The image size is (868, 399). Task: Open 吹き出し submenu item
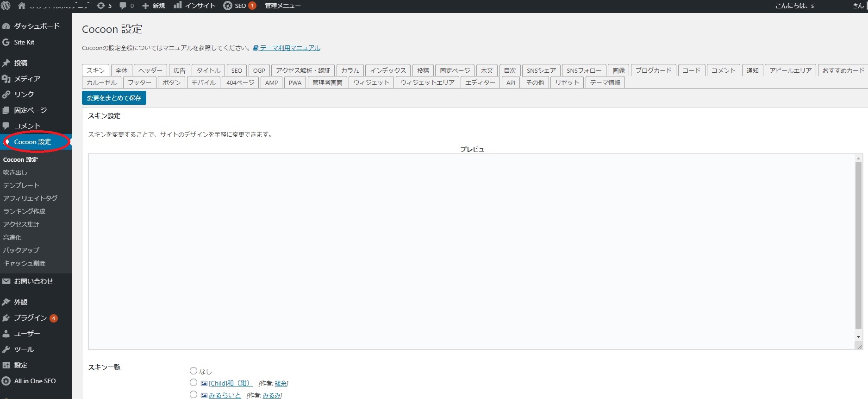[15, 172]
